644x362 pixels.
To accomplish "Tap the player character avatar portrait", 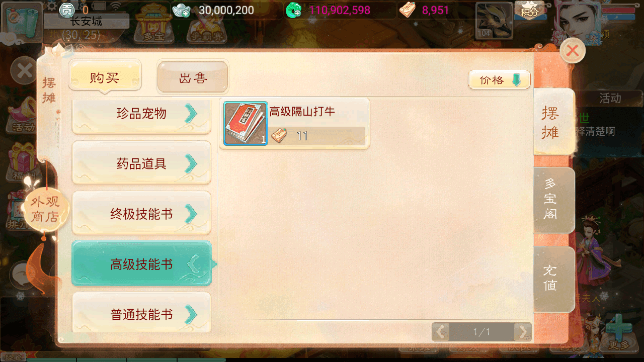I will pyautogui.click(x=577, y=20).
